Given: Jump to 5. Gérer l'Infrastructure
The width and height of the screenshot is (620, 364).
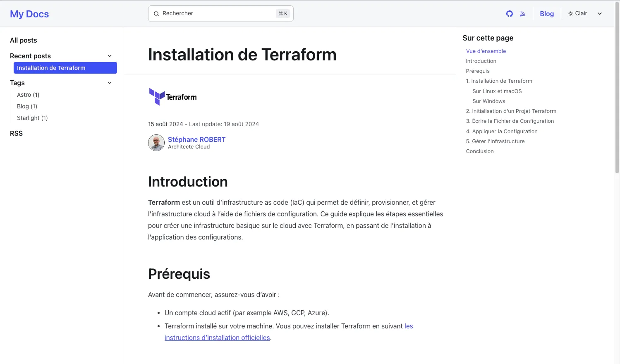Looking at the screenshot, I should 496,141.
